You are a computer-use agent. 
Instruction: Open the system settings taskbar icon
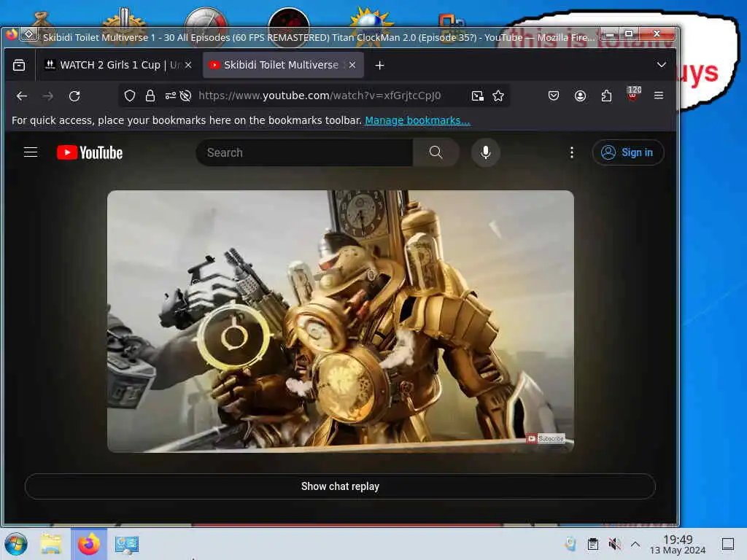[x=126, y=544]
